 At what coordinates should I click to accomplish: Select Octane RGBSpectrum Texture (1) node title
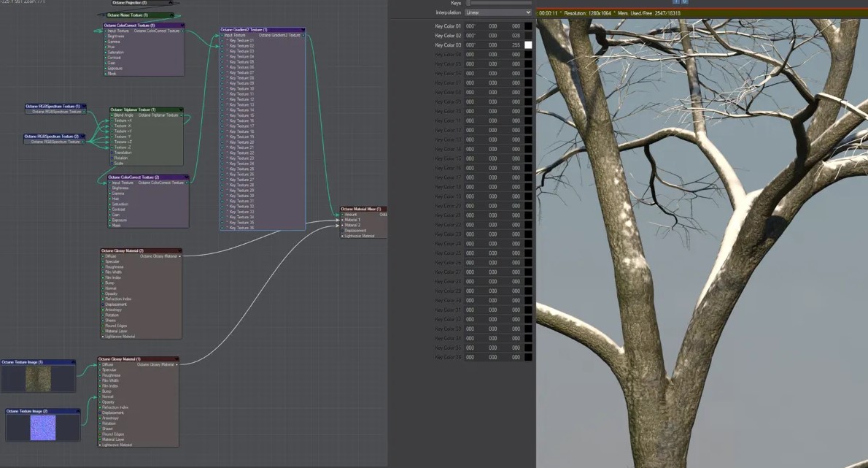(x=53, y=107)
